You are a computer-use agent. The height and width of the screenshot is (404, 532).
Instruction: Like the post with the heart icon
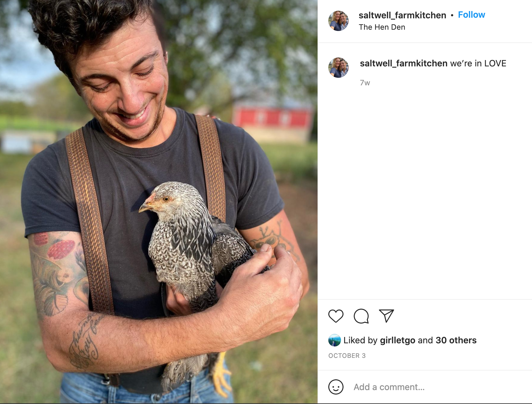(x=336, y=316)
